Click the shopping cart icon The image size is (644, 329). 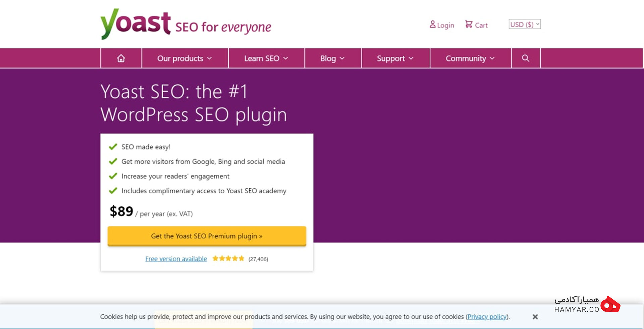[469, 24]
